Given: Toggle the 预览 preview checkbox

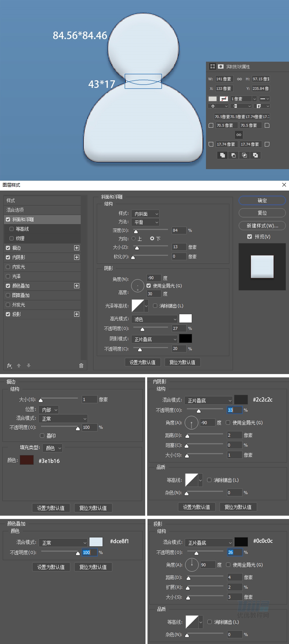Looking at the screenshot, I should pyautogui.click(x=249, y=236).
